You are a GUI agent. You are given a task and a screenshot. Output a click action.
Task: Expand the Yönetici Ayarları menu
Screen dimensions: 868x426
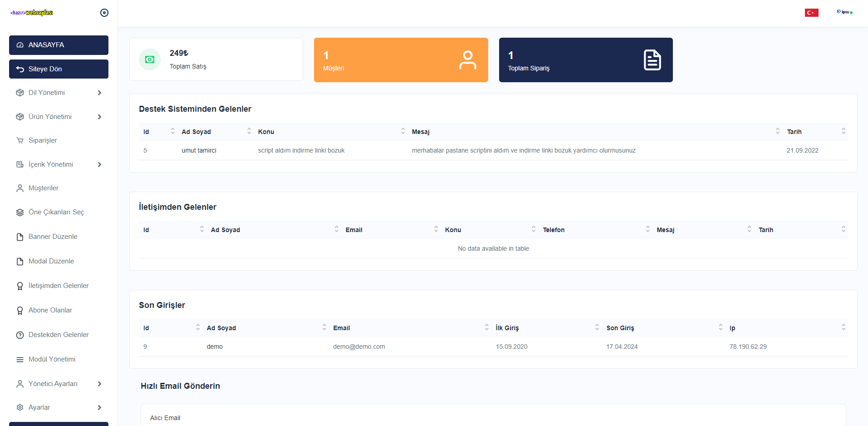click(x=99, y=384)
